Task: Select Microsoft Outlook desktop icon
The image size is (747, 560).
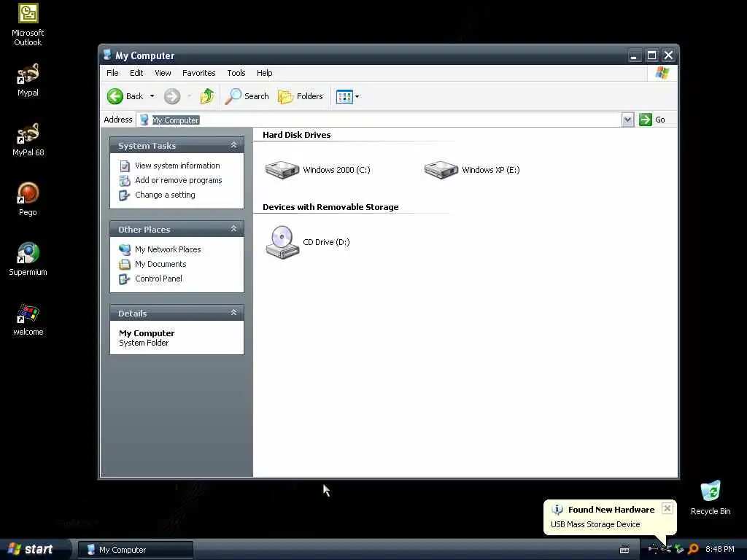Action: coord(28,25)
